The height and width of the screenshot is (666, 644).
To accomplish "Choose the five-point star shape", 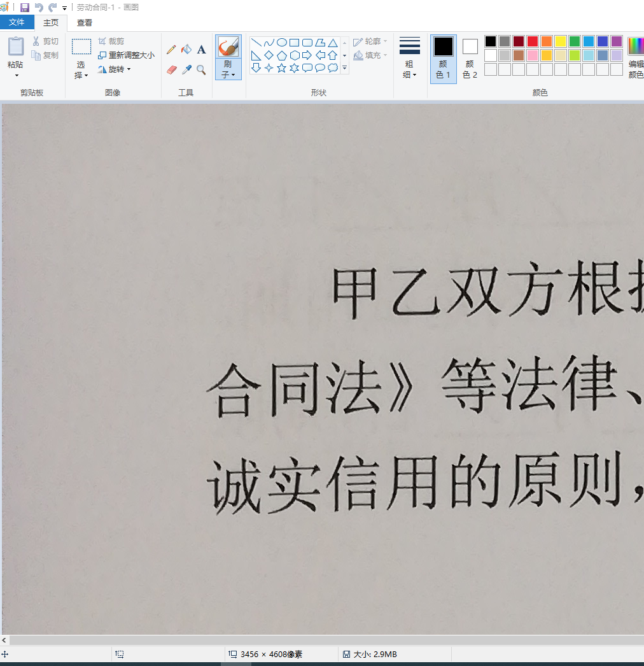I will coord(281,68).
